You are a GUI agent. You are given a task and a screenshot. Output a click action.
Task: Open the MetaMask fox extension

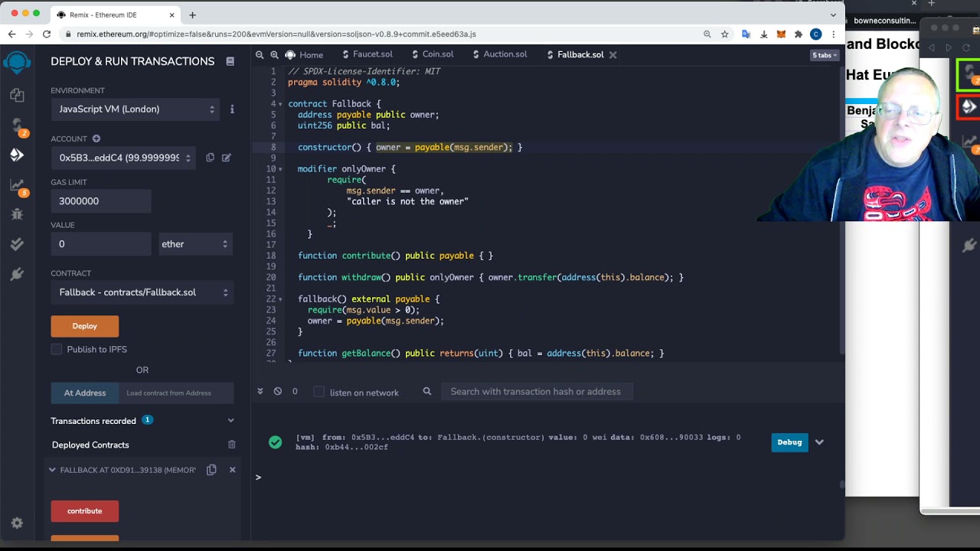click(x=781, y=34)
